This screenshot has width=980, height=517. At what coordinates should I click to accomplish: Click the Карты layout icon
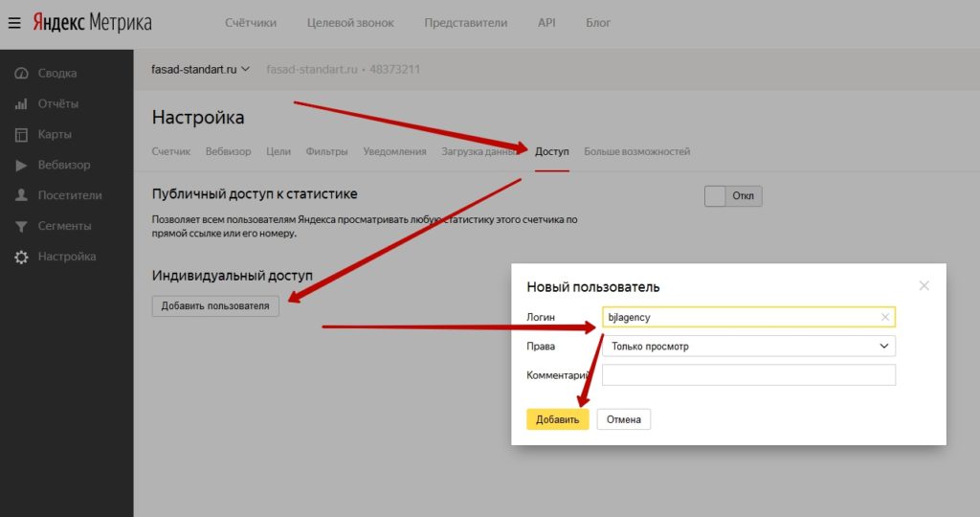click(x=21, y=134)
